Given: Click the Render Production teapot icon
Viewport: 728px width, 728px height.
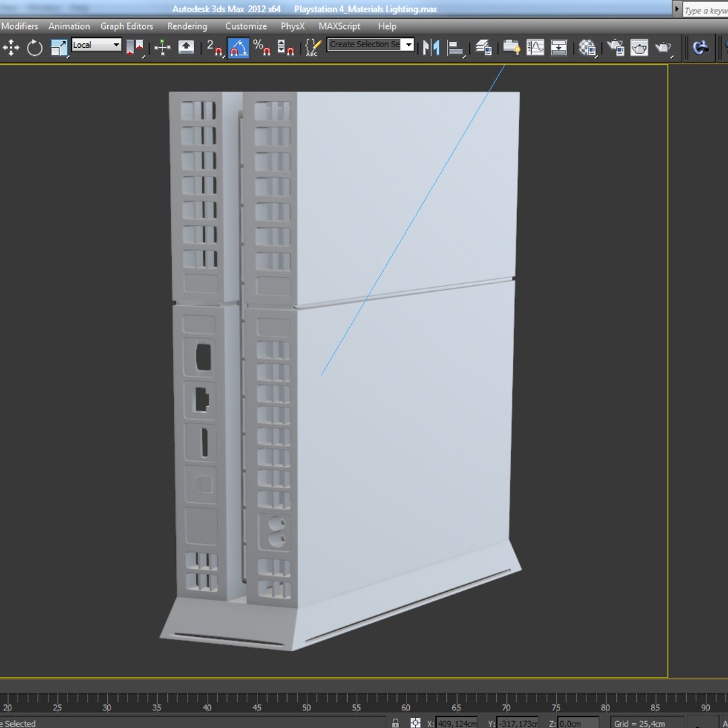Looking at the screenshot, I should coord(663,48).
